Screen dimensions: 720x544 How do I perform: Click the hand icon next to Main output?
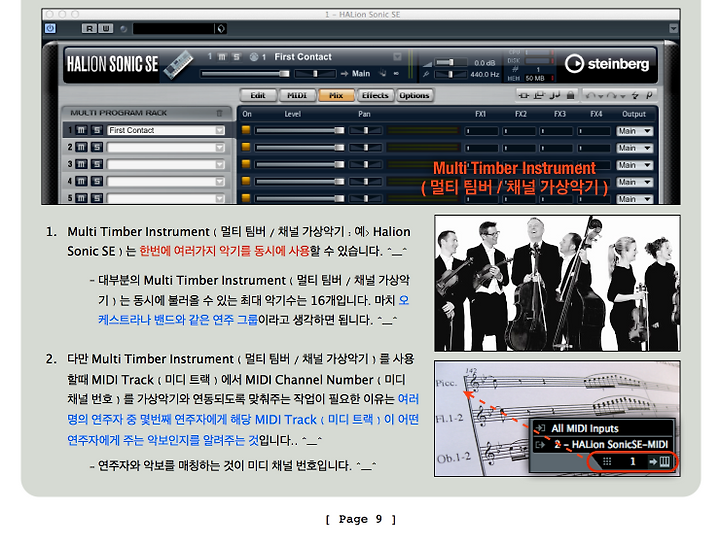(x=382, y=73)
